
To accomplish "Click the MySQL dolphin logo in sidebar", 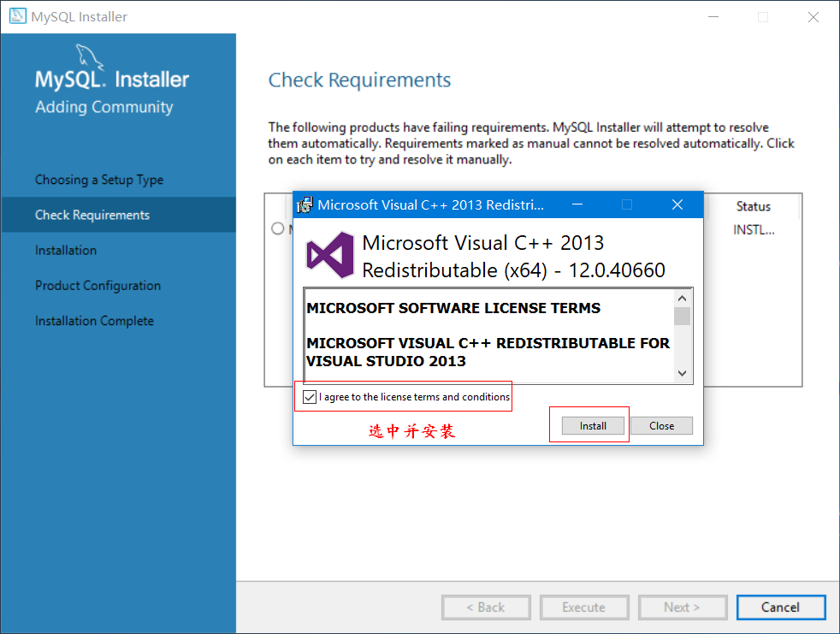I will point(89,56).
